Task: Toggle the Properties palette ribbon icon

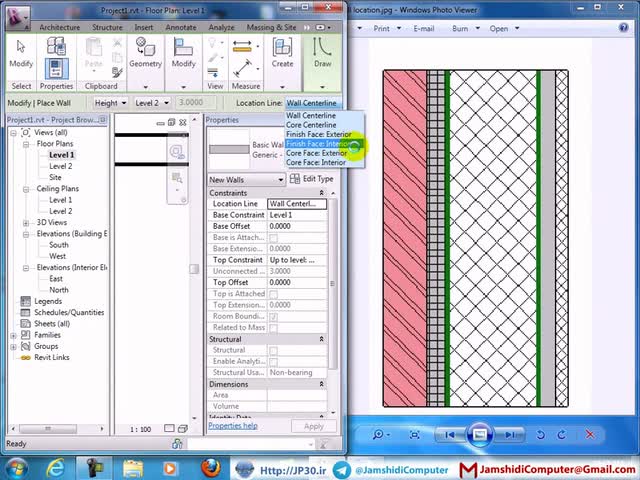Action: point(56,69)
